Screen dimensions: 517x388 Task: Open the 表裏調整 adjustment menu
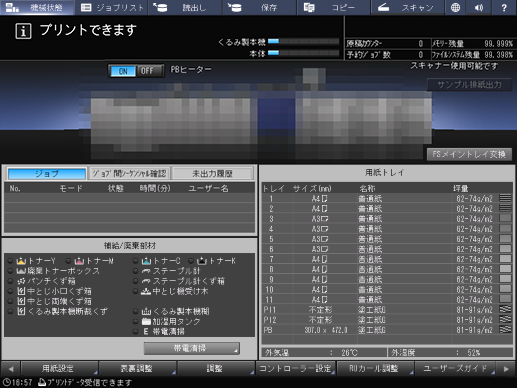point(137,369)
